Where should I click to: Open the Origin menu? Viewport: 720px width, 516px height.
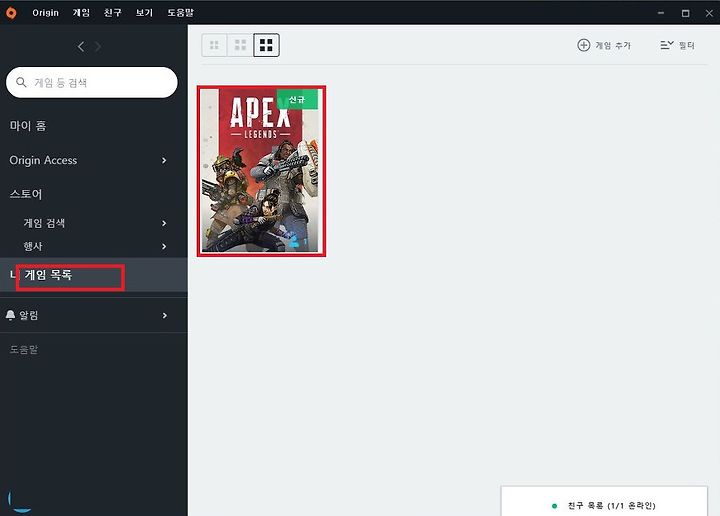pyautogui.click(x=45, y=13)
